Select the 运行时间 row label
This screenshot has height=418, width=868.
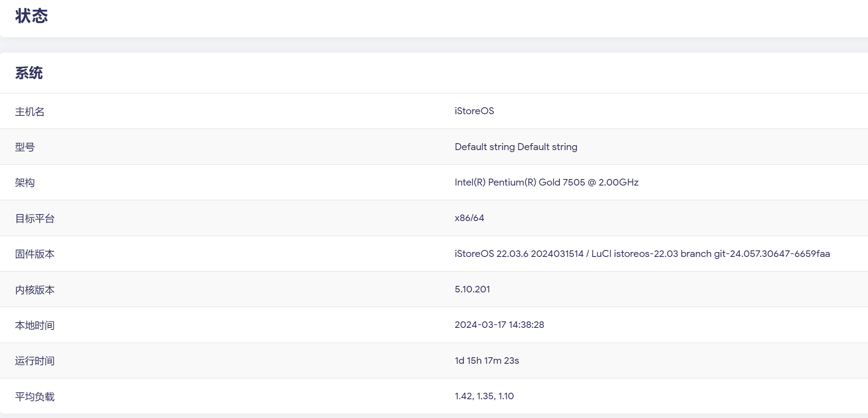coord(35,360)
